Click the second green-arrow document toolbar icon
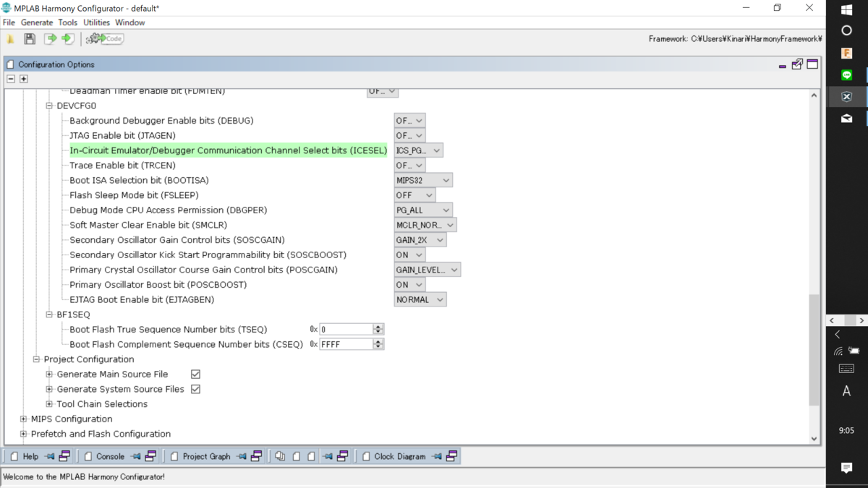The width and height of the screenshot is (868, 488). 67,39
